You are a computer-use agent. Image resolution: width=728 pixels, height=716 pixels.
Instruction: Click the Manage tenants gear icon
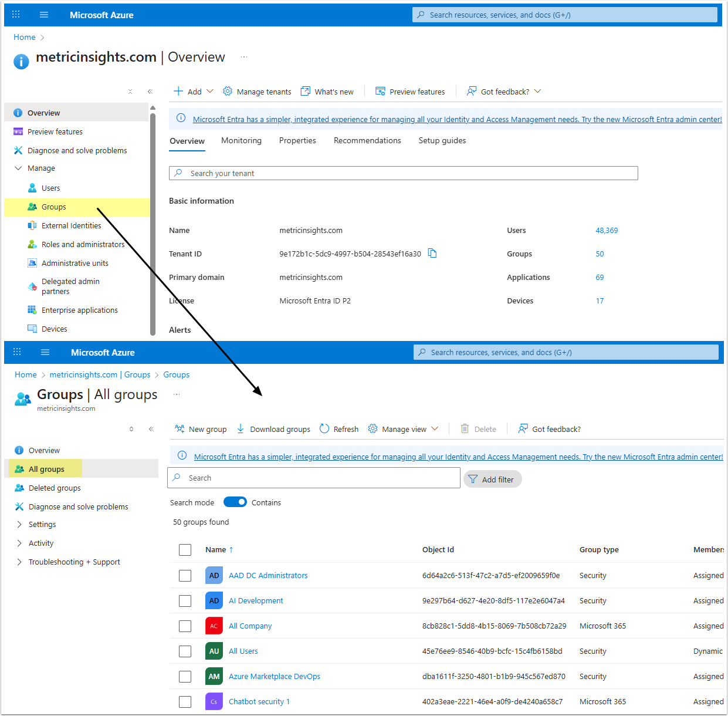coord(228,92)
